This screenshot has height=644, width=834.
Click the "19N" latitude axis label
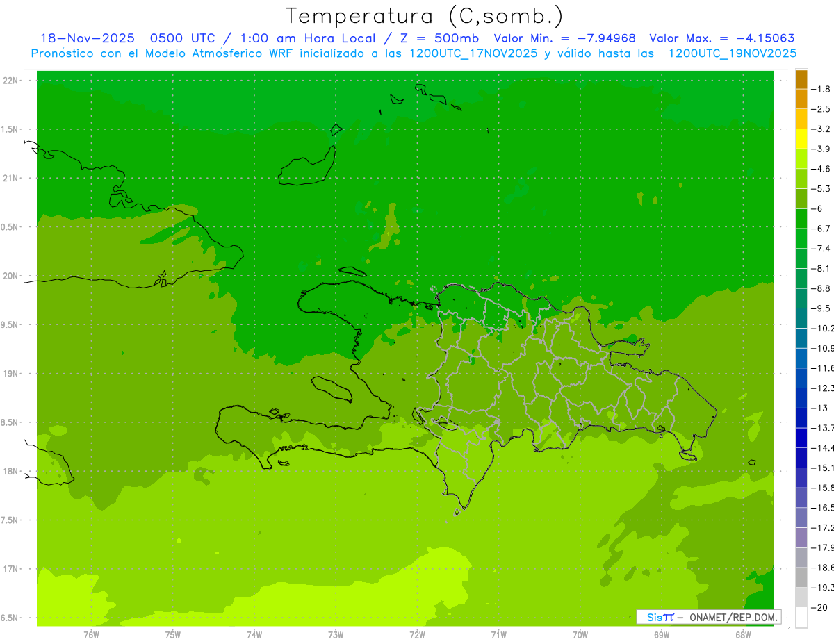click(10, 374)
